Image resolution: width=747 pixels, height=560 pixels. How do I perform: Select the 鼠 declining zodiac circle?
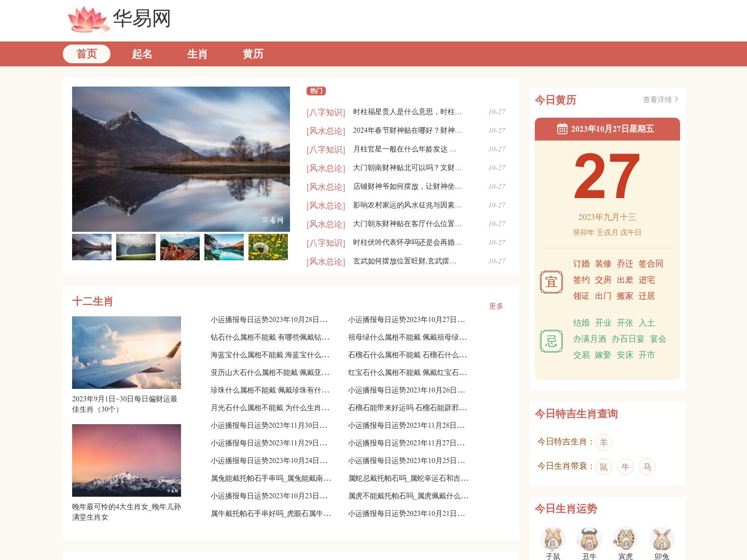(604, 467)
